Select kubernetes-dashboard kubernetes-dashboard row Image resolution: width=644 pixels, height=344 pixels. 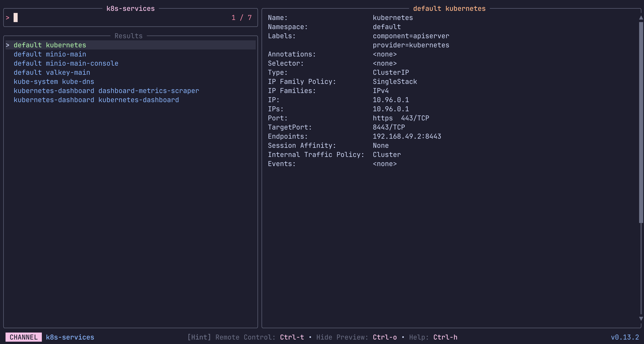(x=96, y=100)
